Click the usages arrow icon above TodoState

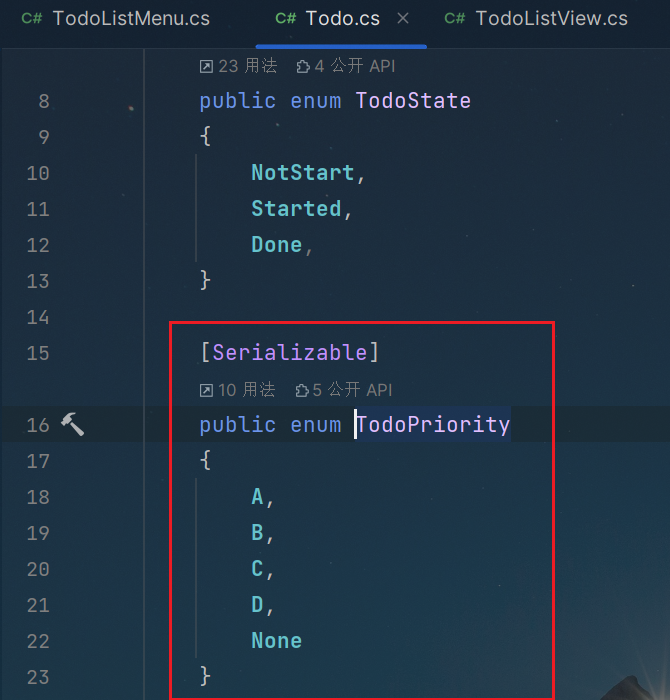(206, 67)
